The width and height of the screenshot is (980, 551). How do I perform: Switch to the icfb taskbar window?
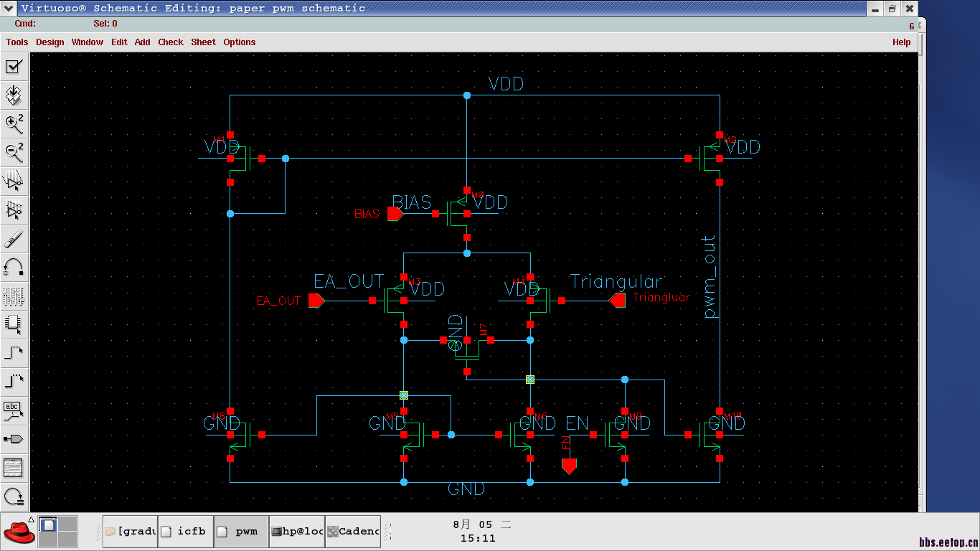pos(185,532)
